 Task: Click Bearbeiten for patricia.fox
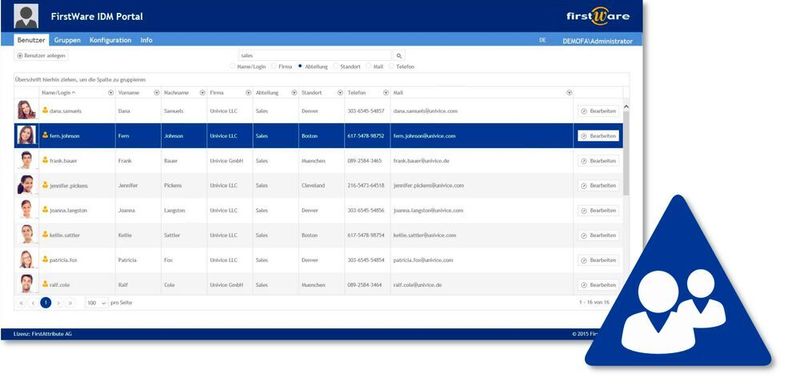coord(598,260)
